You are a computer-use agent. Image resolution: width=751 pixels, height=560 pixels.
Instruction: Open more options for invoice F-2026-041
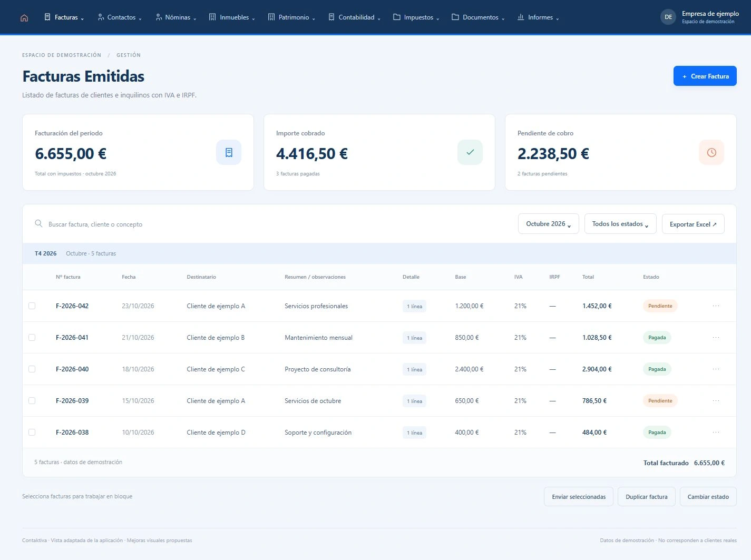point(716,338)
